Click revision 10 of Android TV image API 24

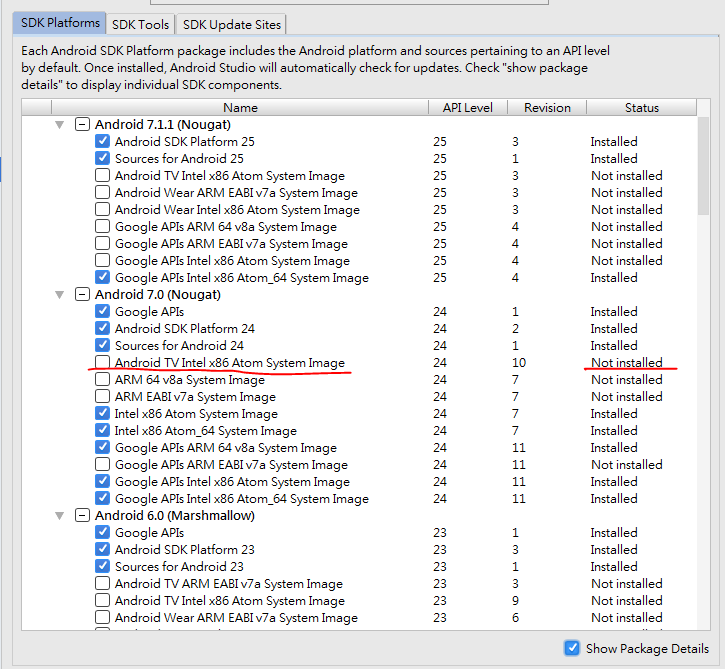click(x=519, y=362)
